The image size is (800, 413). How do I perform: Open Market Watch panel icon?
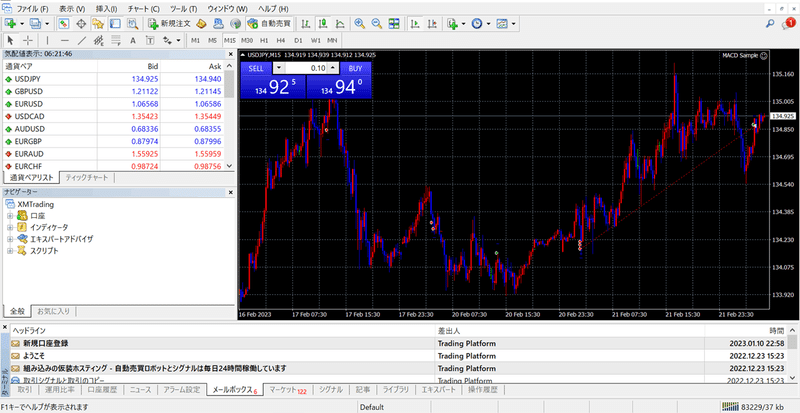(64, 23)
